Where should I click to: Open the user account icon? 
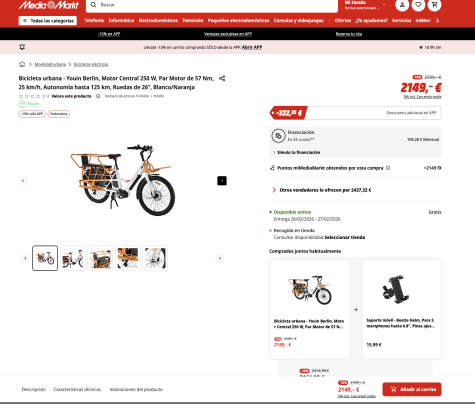[x=402, y=5]
